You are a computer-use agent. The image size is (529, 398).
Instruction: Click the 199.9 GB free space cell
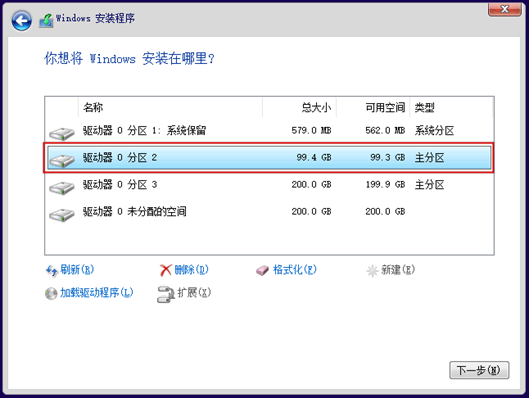pyautogui.click(x=385, y=184)
